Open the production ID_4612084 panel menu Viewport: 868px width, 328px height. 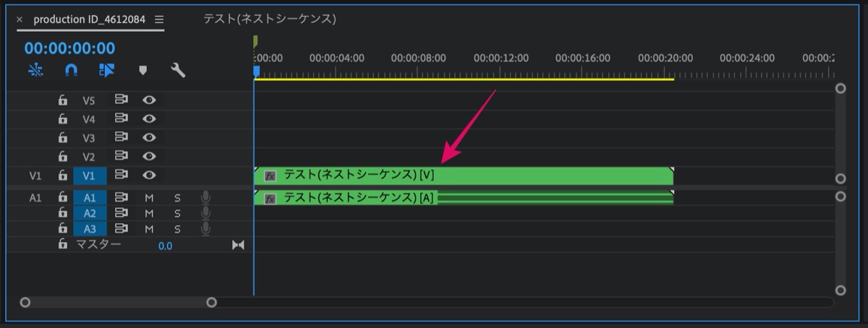(x=159, y=20)
